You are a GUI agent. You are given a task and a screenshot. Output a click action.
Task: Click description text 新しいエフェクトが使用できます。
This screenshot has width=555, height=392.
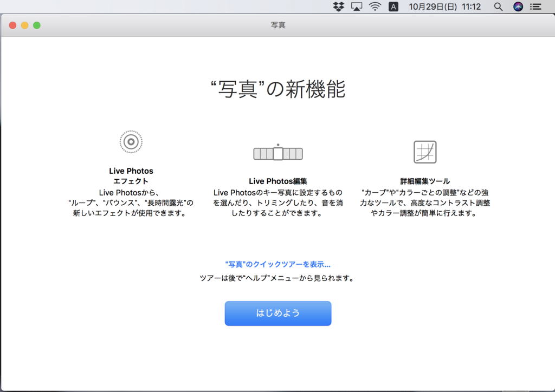click(x=130, y=213)
